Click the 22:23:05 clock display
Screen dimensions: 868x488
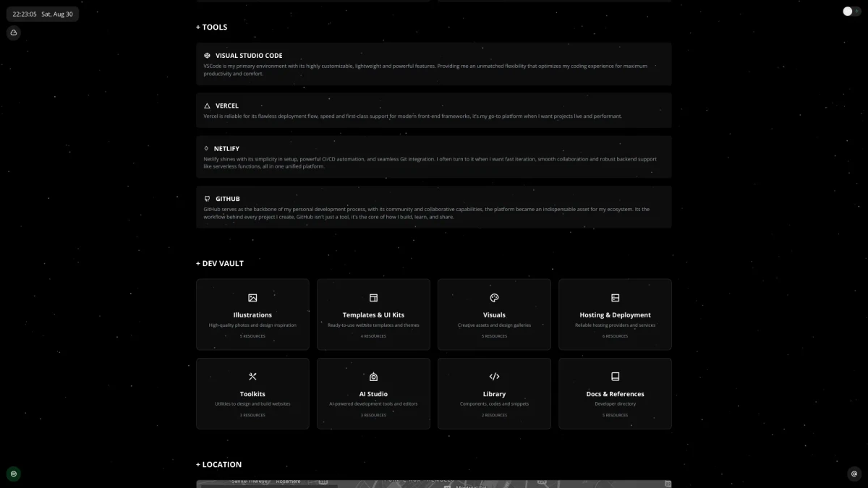(x=25, y=14)
